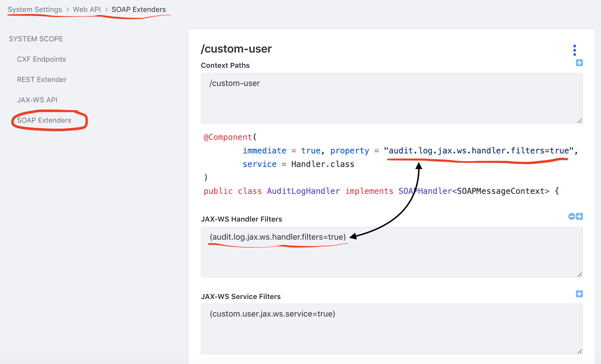Add a JAX-WS Service Filters entry with plus icon

point(579,294)
